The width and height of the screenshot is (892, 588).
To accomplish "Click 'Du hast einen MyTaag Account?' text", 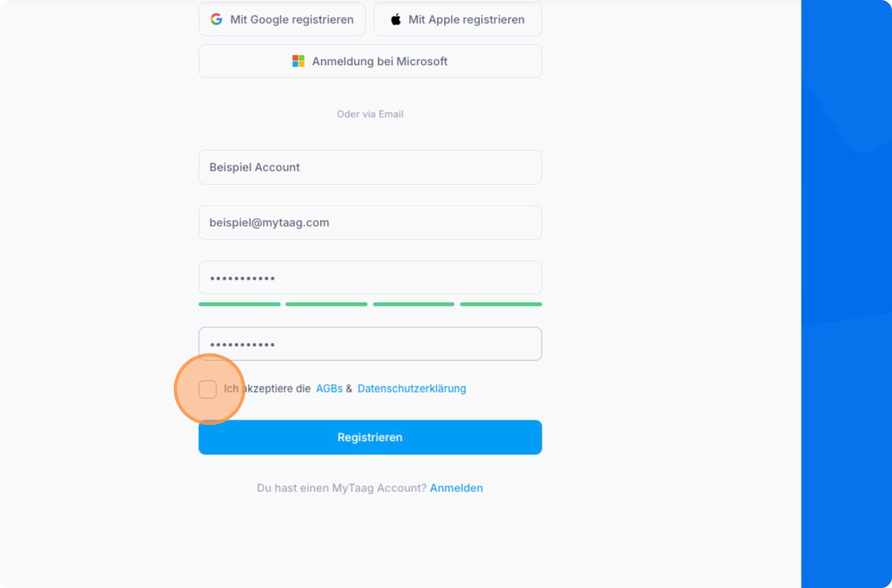I will [x=341, y=488].
